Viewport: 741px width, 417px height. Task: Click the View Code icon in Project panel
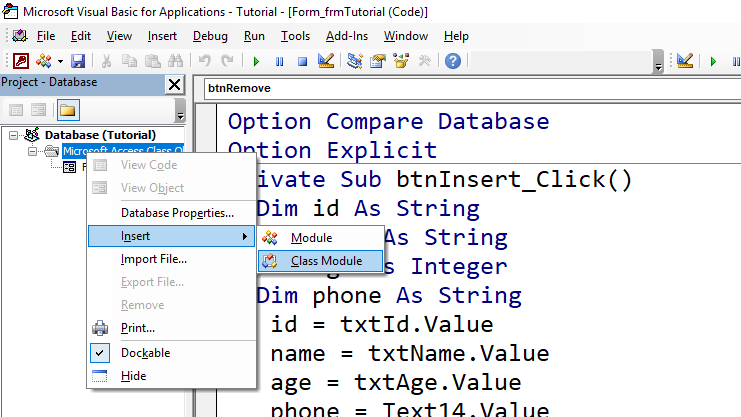[16, 110]
